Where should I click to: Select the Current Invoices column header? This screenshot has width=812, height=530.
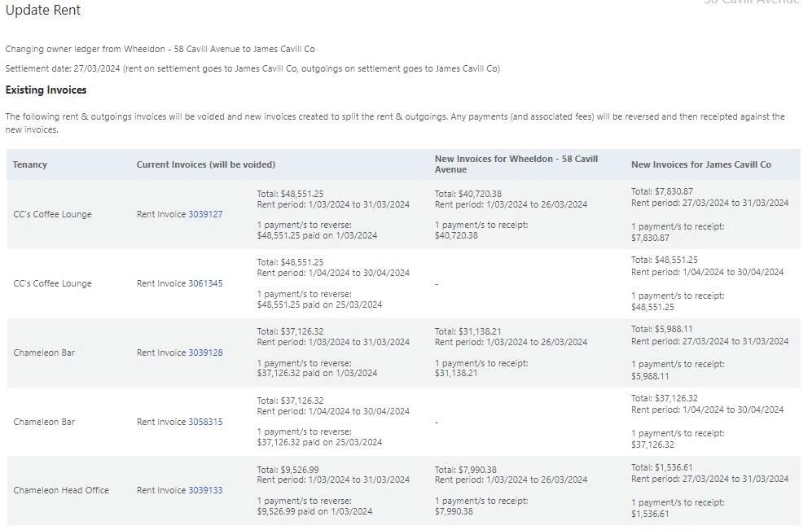[205, 164]
